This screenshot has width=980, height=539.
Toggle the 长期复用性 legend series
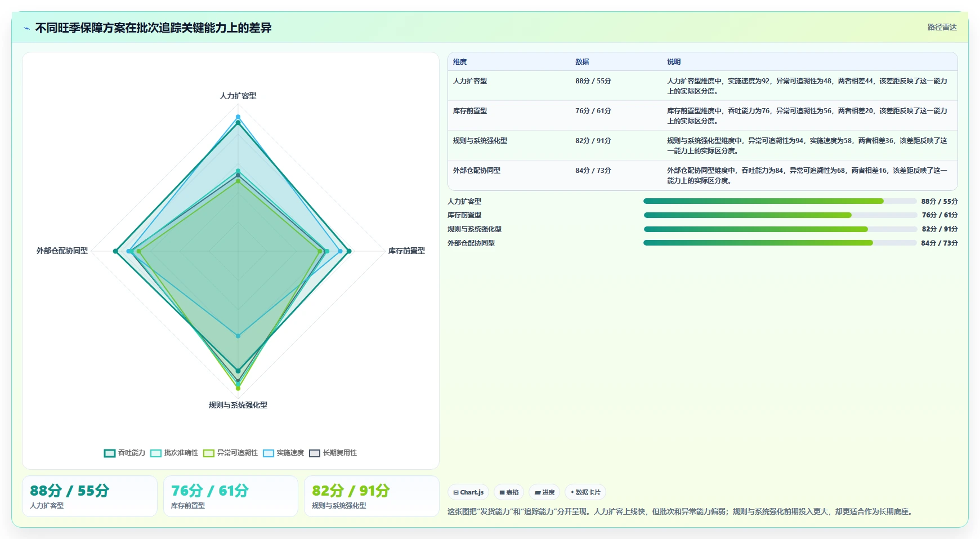(333, 453)
